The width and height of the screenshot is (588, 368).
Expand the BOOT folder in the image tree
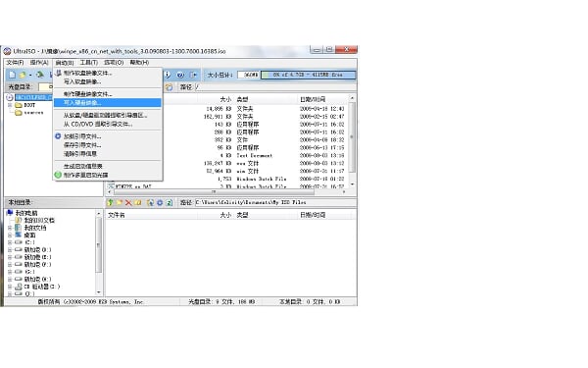pos(10,105)
